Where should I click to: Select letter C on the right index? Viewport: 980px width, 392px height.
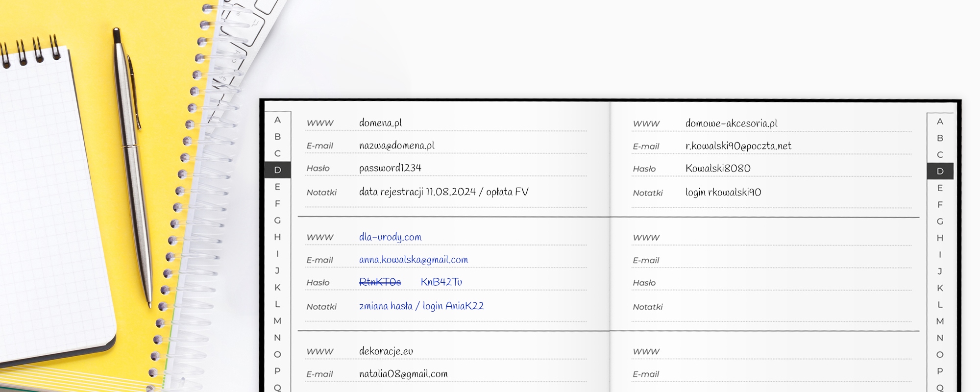point(940,155)
